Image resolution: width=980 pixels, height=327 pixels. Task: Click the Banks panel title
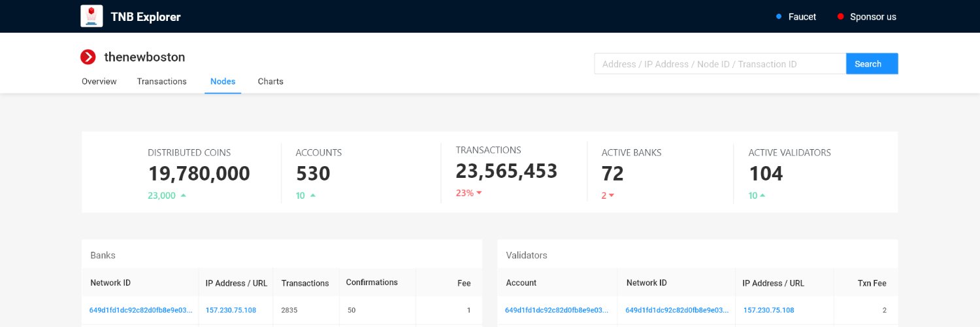click(103, 255)
